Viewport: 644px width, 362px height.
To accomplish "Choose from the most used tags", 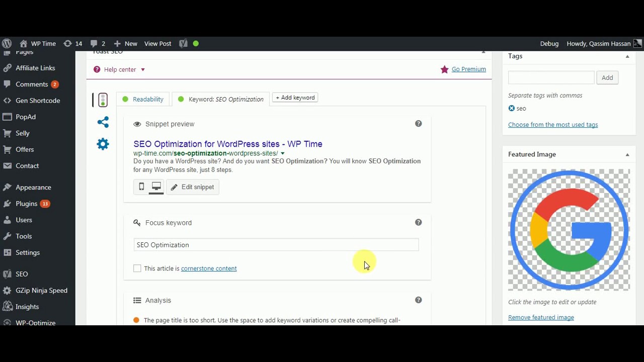I will pyautogui.click(x=553, y=125).
